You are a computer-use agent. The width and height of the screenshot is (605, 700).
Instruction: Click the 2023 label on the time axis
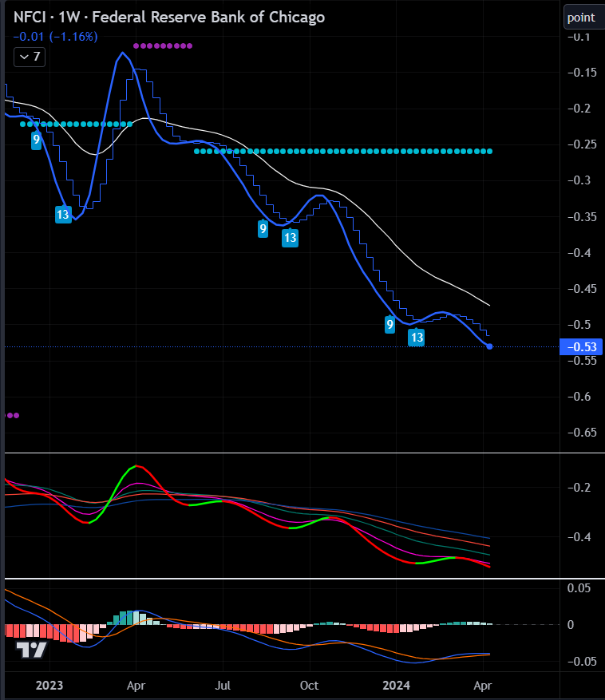(49, 686)
